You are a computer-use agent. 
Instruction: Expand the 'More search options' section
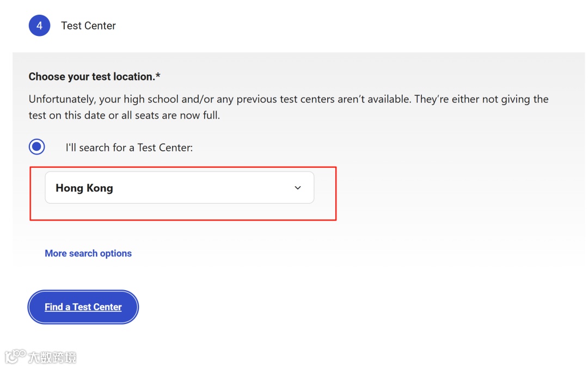tap(88, 253)
